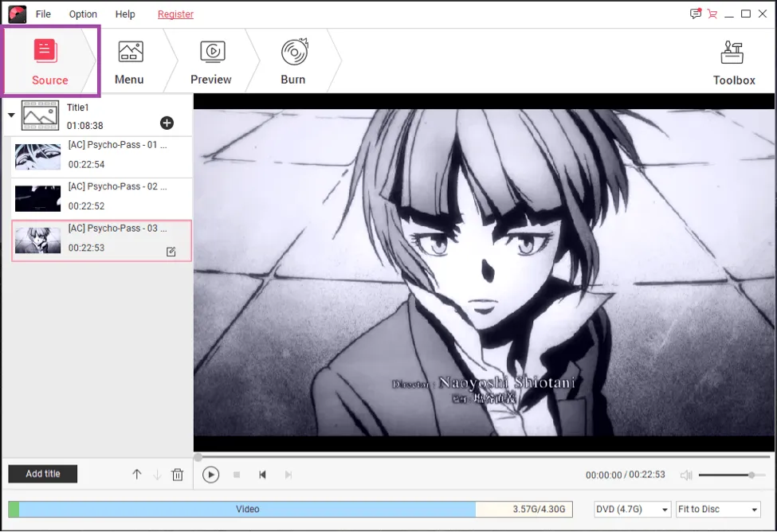This screenshot has height=532, width=777.
Task: Select the Psycho-Pass - 01 video row
Action: click(101, 155)
